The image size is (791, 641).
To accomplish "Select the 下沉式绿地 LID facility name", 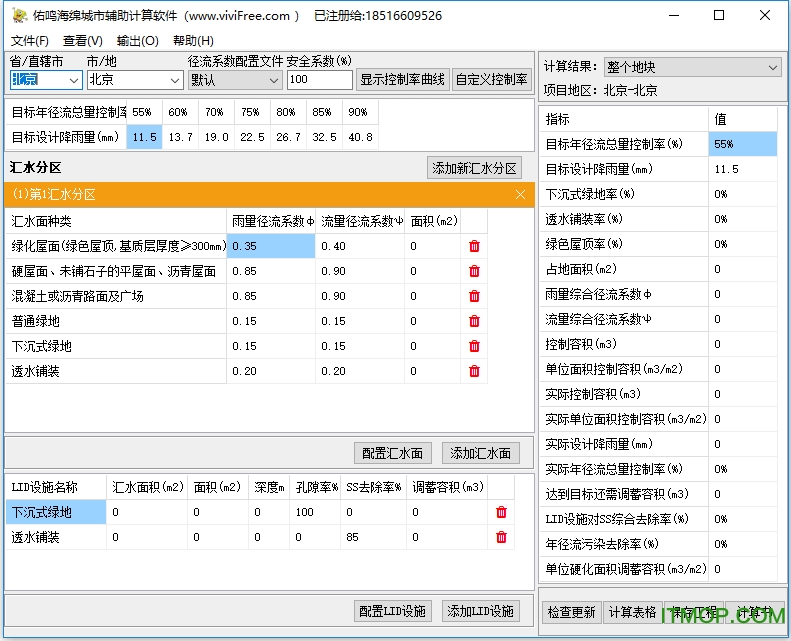I will click(56, 512).
